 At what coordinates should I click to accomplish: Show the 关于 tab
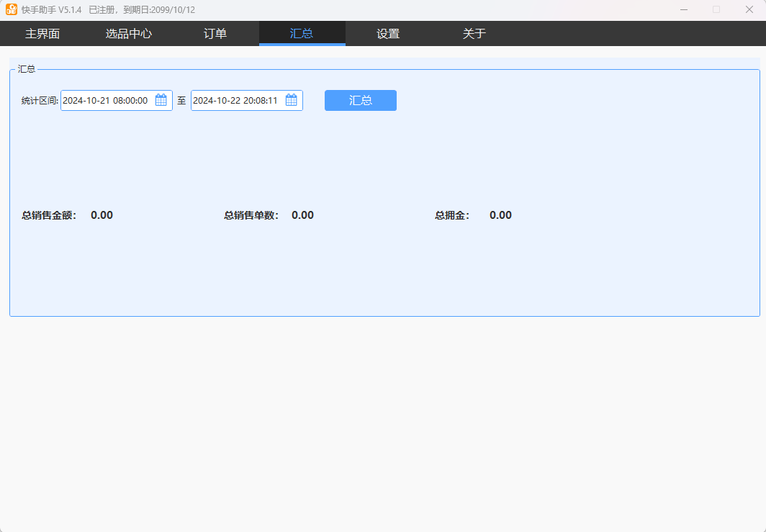(474, 34)
